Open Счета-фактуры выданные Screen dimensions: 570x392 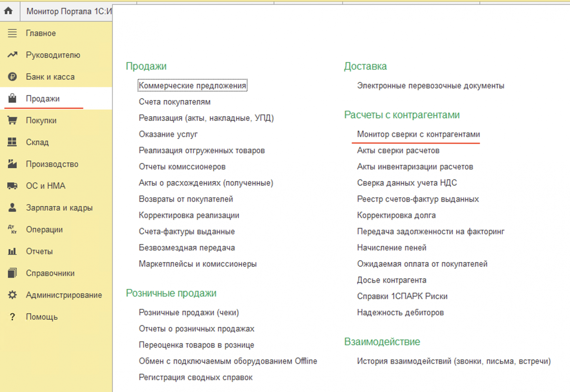[187, 231]
